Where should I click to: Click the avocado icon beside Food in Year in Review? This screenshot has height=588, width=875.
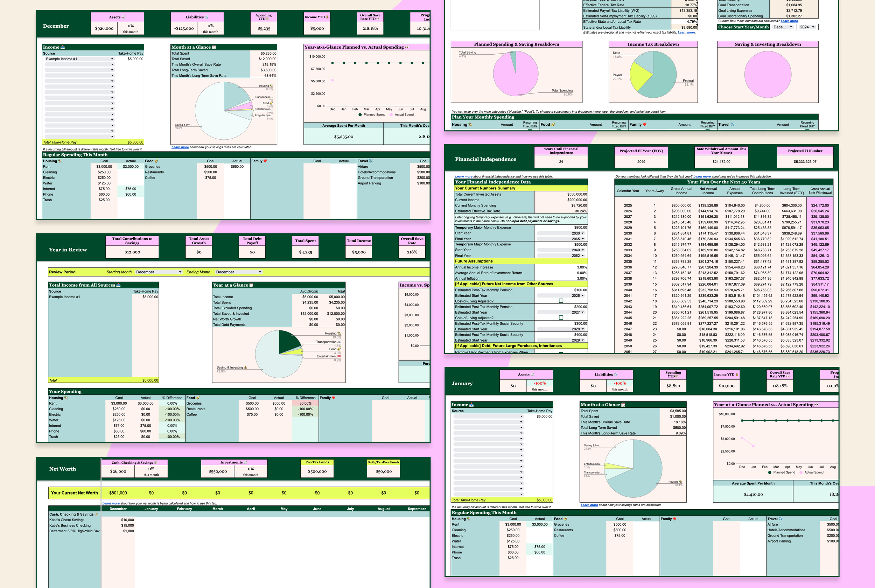[198, 398]
